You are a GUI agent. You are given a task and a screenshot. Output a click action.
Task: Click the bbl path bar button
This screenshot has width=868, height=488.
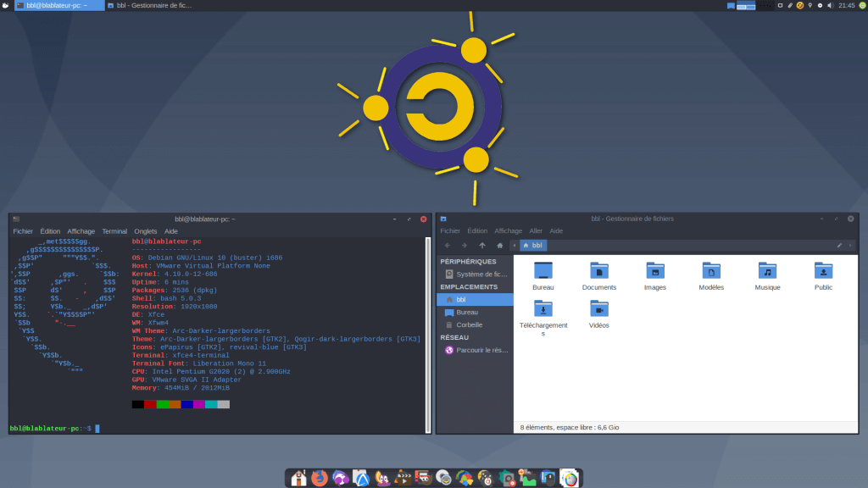pyautogui.click(x=534, y=246)
